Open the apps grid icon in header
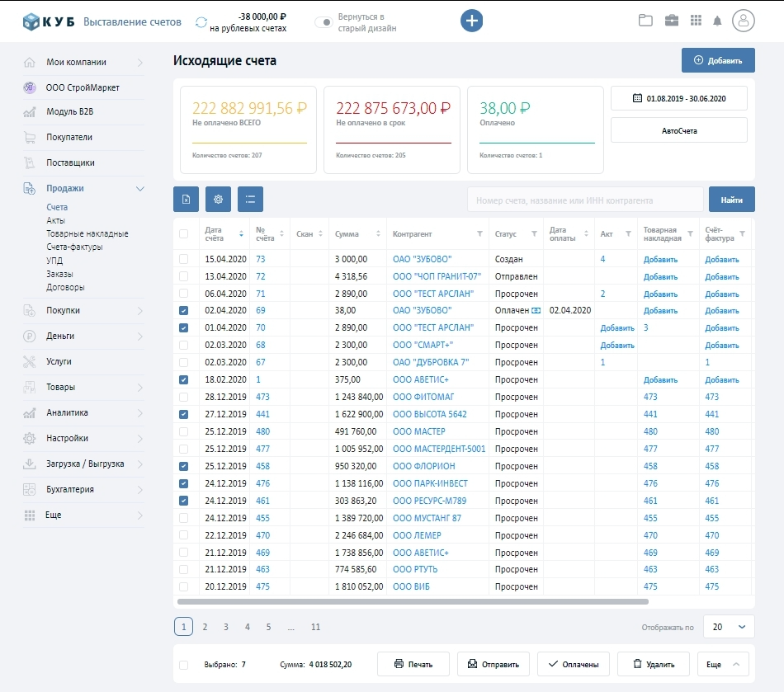 tap(696, 21)
